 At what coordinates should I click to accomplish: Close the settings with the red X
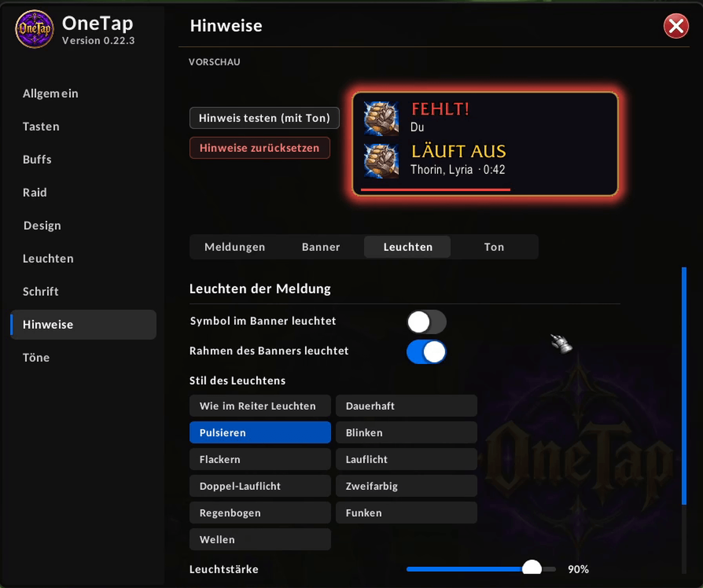tap(676, 26)
